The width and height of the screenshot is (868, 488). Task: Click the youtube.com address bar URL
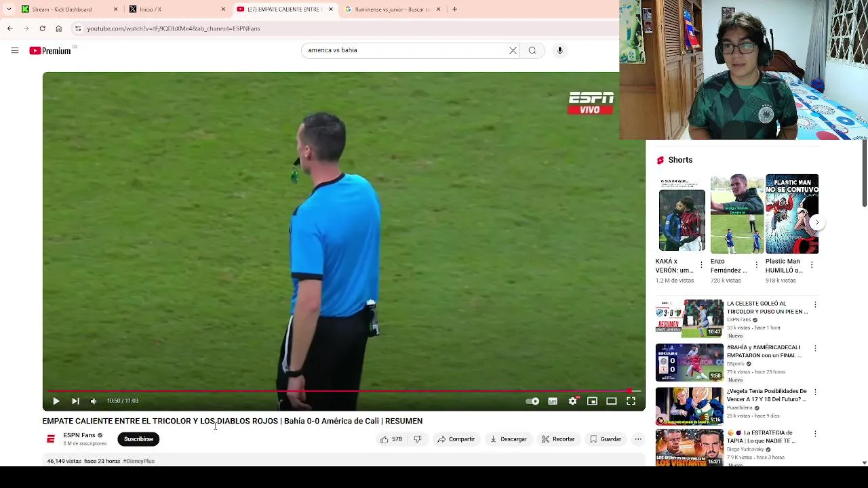[174, 28]
